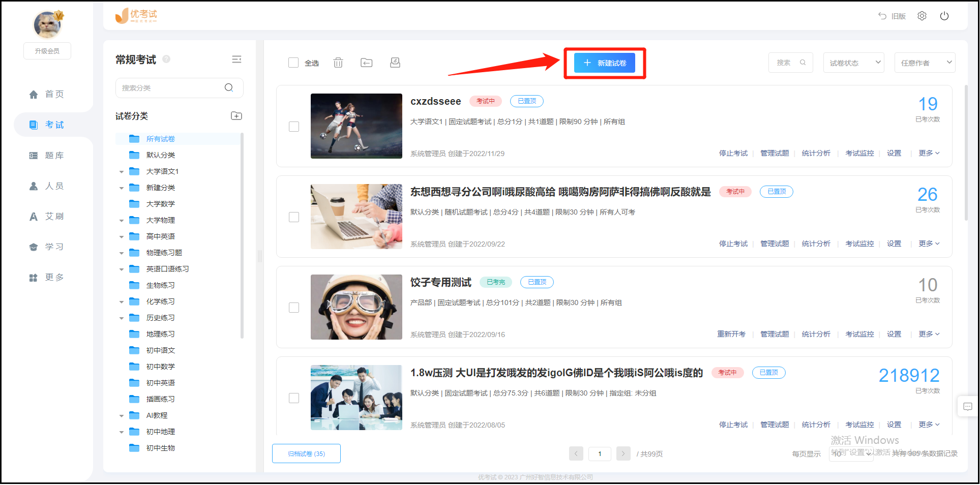Viewport: 980px width, 485px height.
Task: Click the archive icon next to folder icon
Action: pyautogui.click(x=395, y=63)
